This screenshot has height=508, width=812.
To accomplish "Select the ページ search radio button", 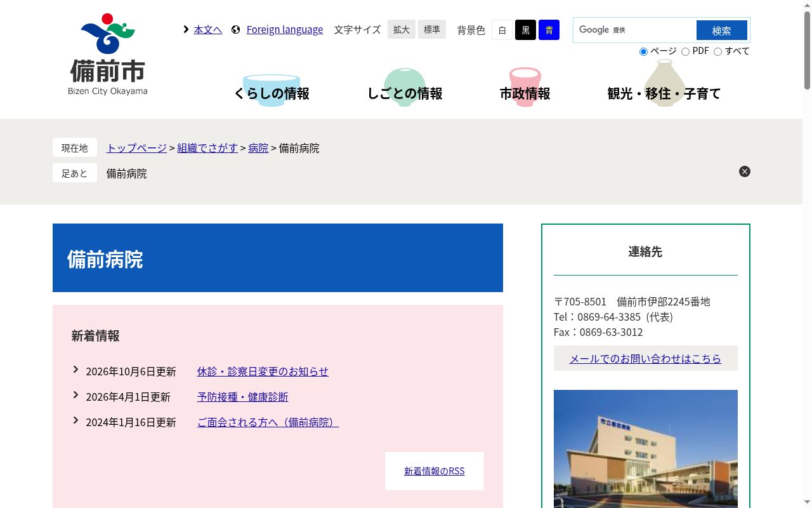I will [643, 51].
